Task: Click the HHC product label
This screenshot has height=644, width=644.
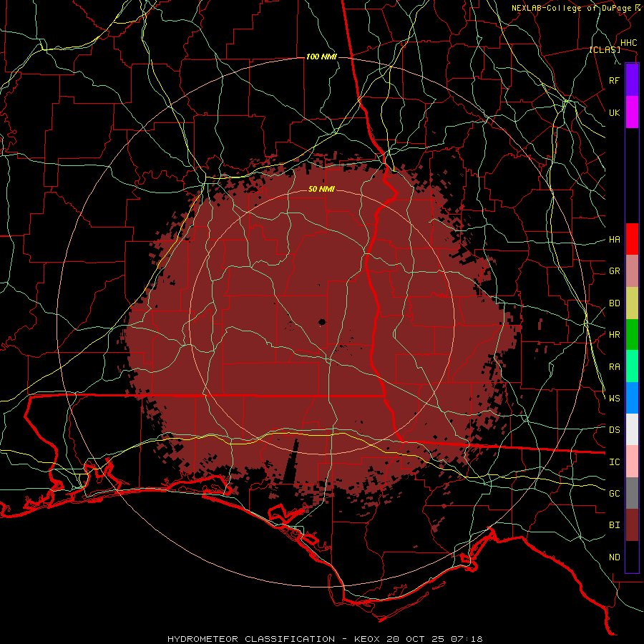Action: (628, 43)
